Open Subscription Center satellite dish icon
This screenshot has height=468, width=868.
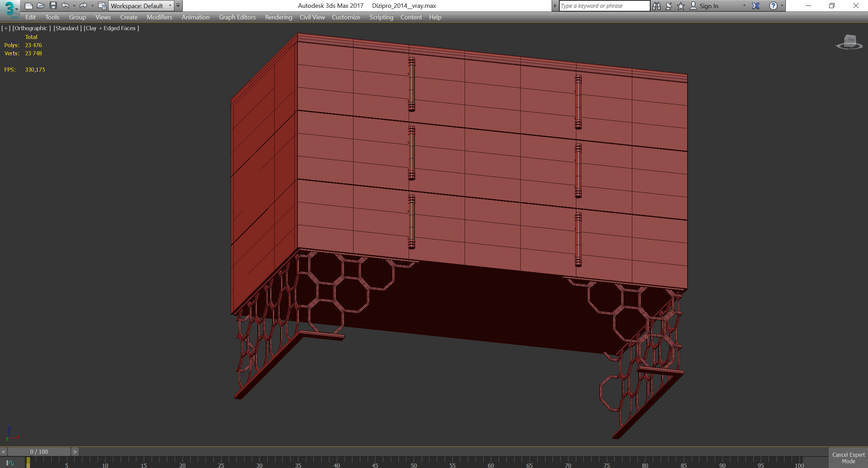[x=669, y=6]
